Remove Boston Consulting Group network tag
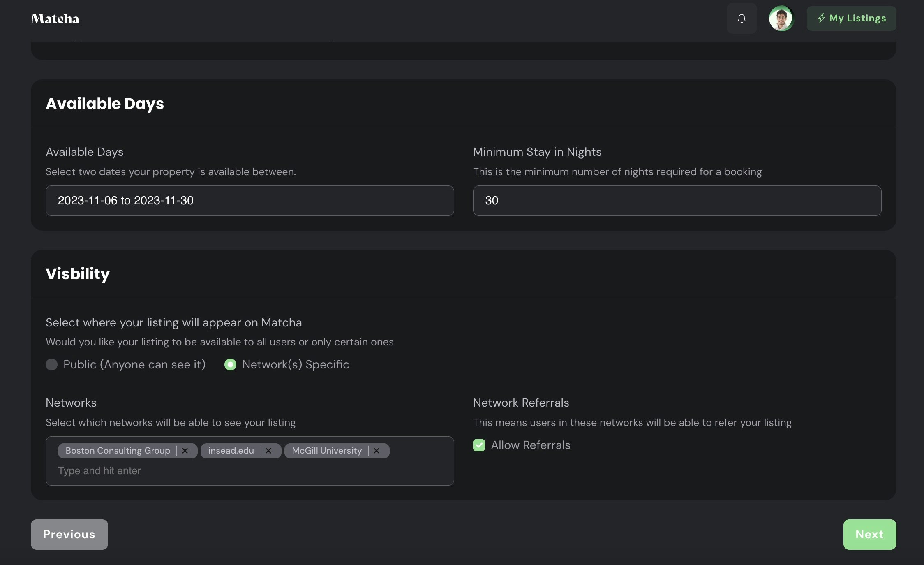This screenshot has height=565, width=924. 185,451
